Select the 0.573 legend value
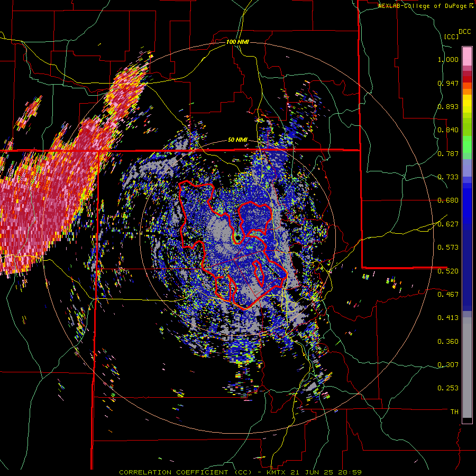This screenshot has width=476, height=476. (x=448, y=248)
